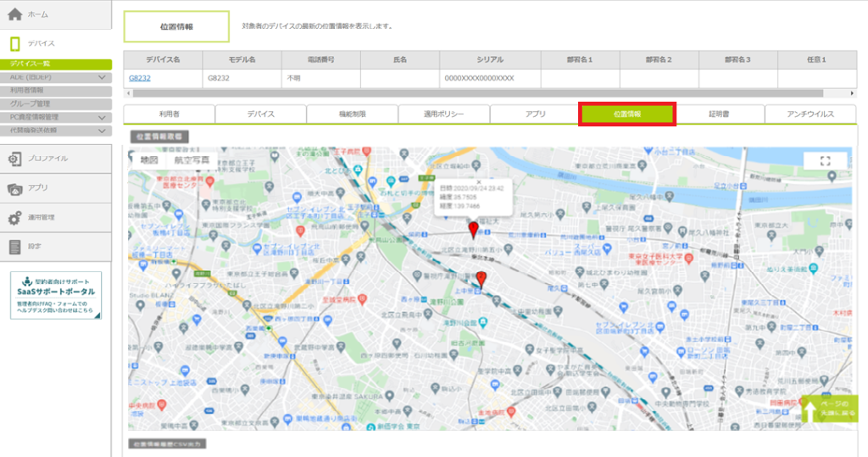Screen dimensions: 868x457
Task: Select the 地図 map view type
Action: click(x=149, y=159)
